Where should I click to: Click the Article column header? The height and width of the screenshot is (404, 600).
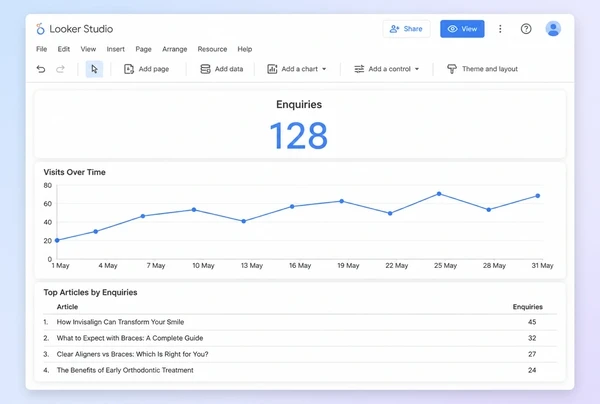click(x=67, y=307)
